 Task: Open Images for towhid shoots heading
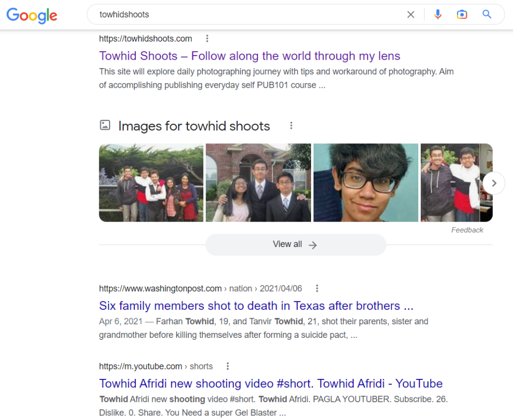pos(194,126)
